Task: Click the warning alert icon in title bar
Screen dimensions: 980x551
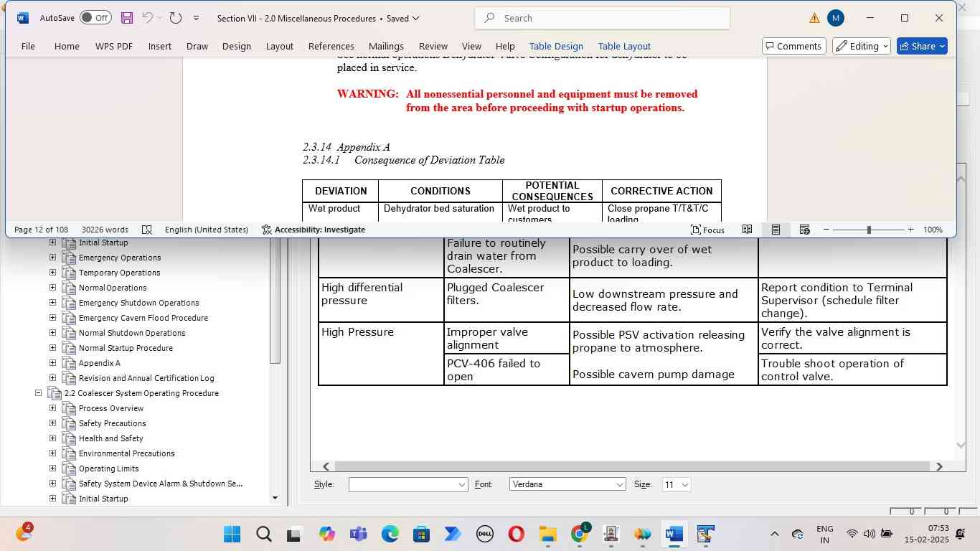Action: click(x=815, y=18)
